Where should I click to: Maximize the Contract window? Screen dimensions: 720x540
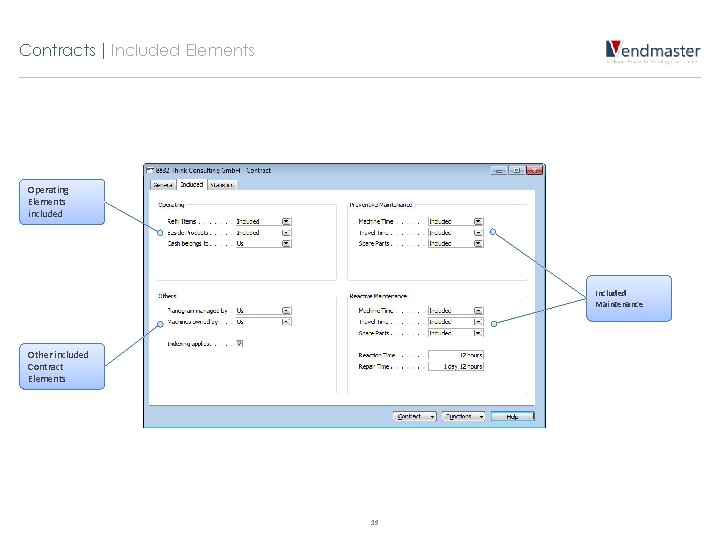pyautogui.click(x=517, y=170)
